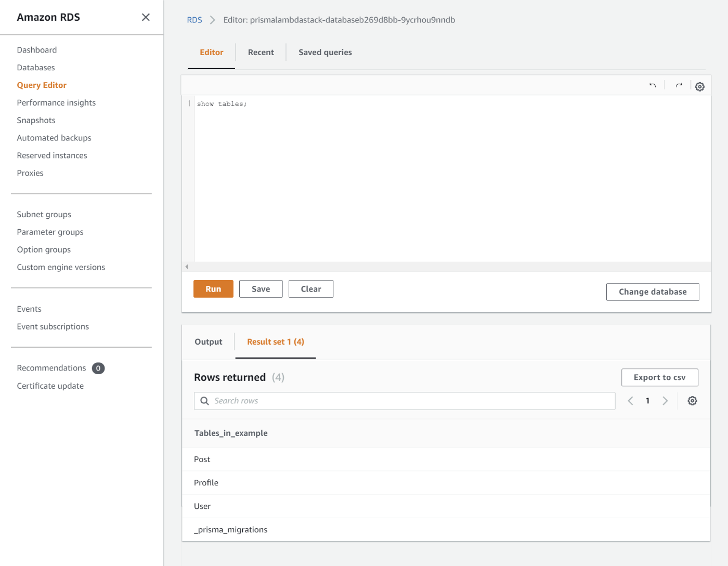The width and height of the screenshot is (728, 566).
Task: Open Reserved instances page
Action: (52, 155)
